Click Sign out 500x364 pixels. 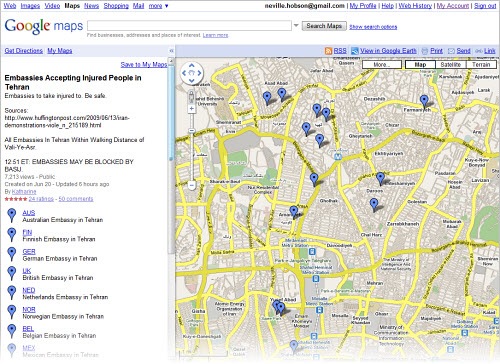tap(485, 6)
